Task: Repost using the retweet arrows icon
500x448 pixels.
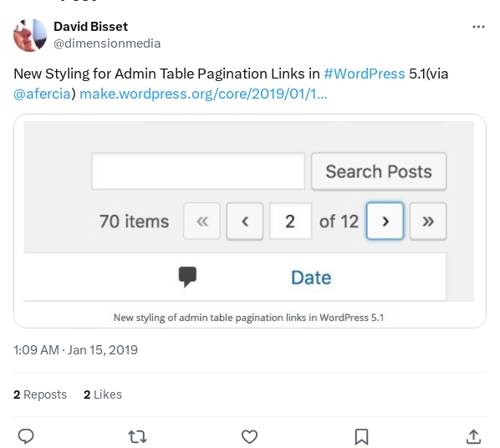Action: coord(137,436)
